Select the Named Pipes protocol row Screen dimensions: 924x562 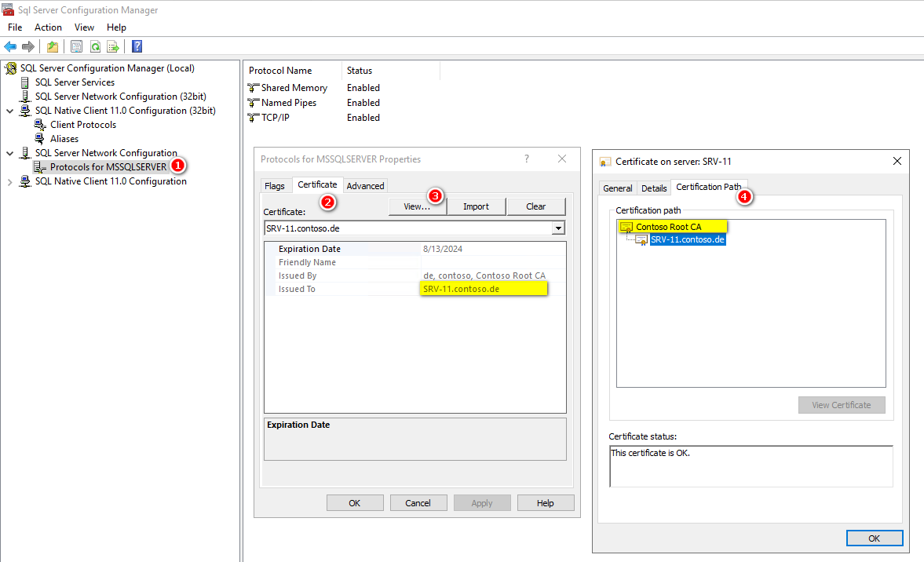315,103
